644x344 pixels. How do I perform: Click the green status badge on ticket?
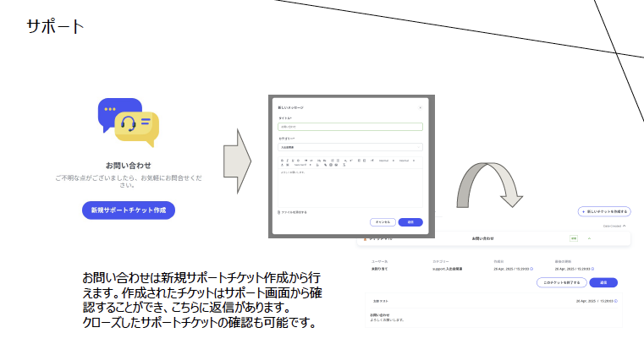[x=573, y=239]
